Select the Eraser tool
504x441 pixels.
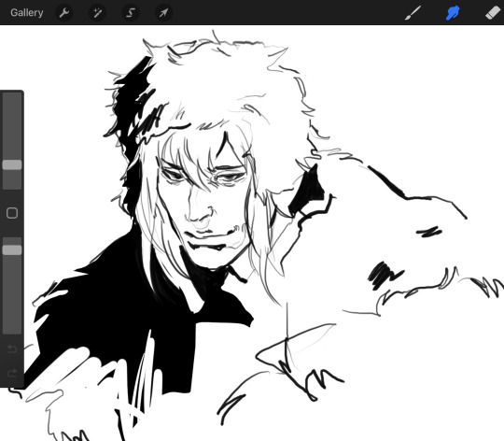(x=493, y=13)
